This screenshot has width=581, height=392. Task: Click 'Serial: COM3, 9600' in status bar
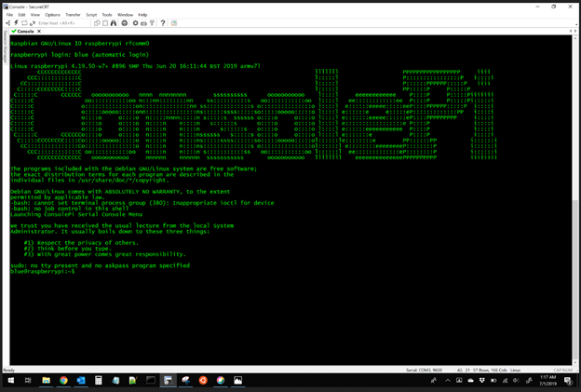pyautogui.click(x=424, y=370)
